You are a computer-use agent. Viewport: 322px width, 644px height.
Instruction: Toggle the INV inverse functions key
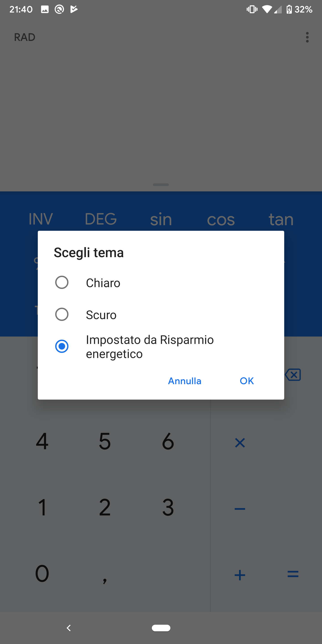click(x=41, y=219)
